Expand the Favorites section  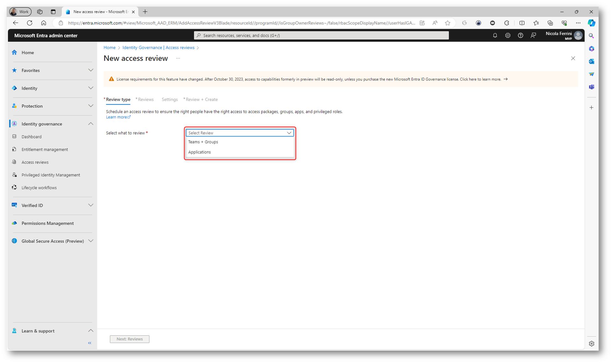point(91,70)
